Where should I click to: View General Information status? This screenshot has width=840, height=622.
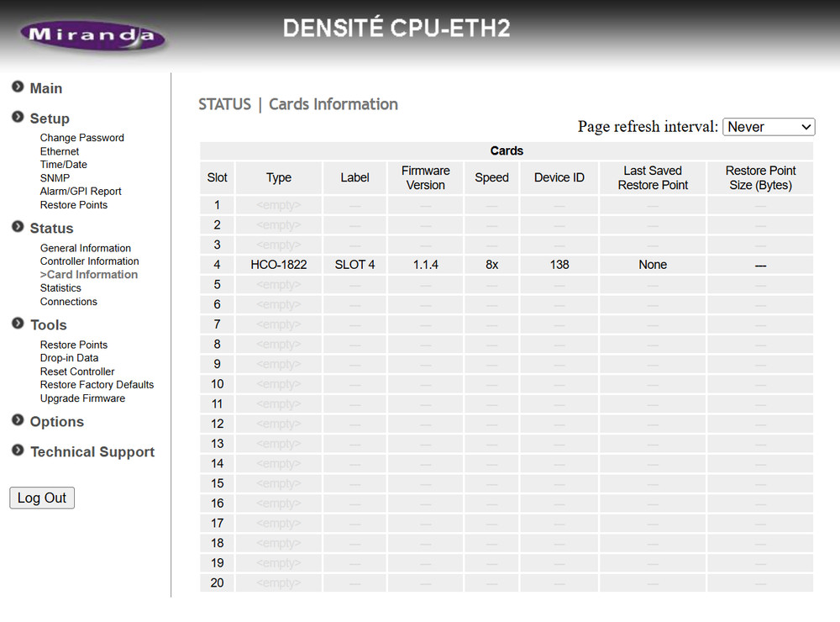click(x=85, y=248)
